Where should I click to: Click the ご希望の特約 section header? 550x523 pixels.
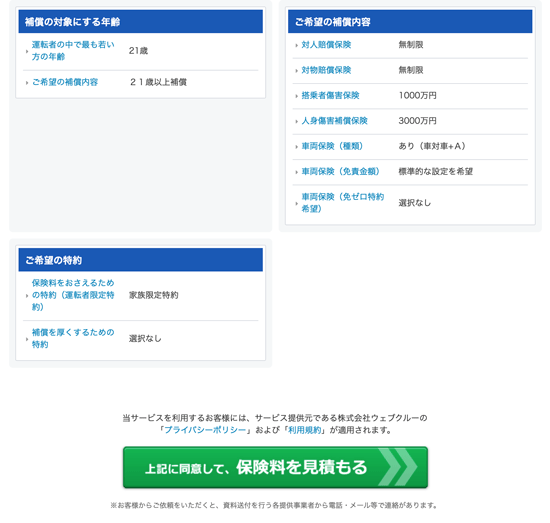pyautogui.click(x=141, y=260)
